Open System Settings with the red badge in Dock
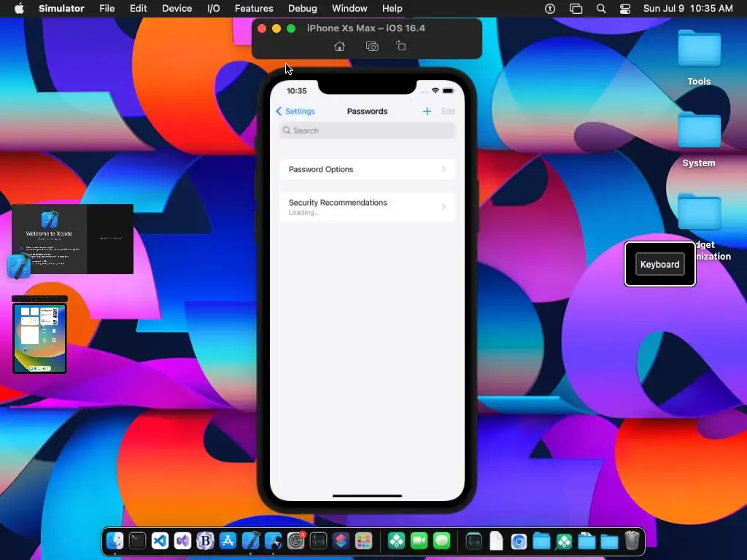Image resolution: width=747 pixels, height=560 pixels. point(296,541)
